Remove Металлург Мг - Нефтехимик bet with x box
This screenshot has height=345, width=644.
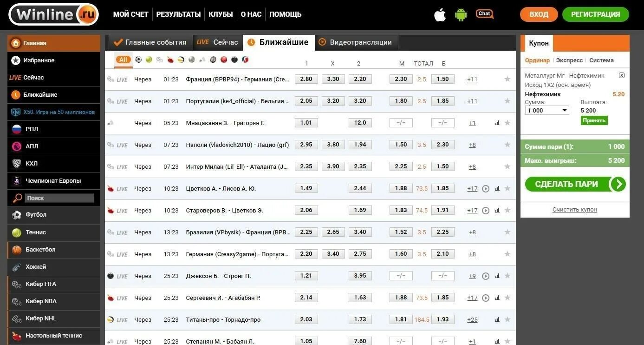[x=622, y=75]
